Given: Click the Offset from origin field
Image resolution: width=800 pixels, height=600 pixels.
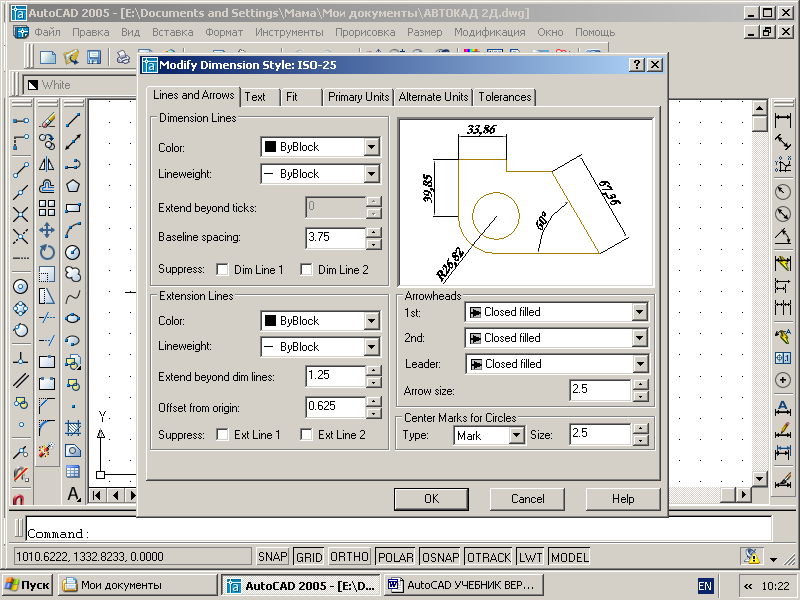Looking at the screenshot, I should click(x=335, y=407).
